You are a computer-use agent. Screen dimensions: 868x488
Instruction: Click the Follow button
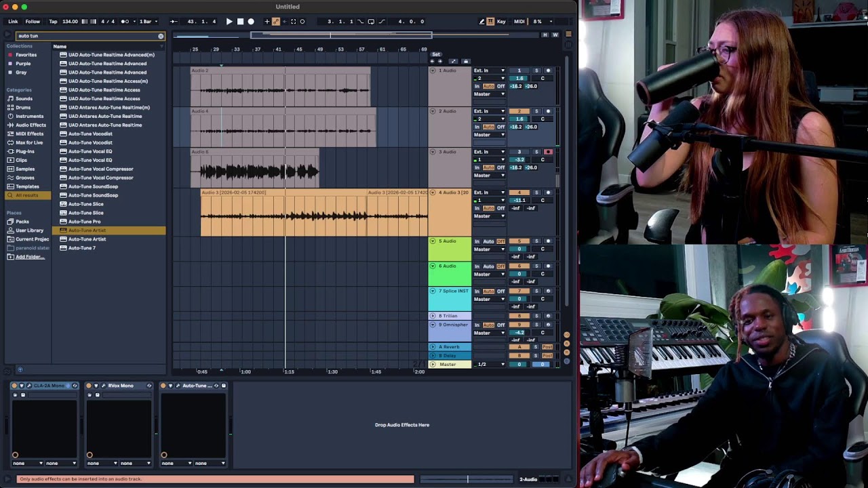pos(33,22)
